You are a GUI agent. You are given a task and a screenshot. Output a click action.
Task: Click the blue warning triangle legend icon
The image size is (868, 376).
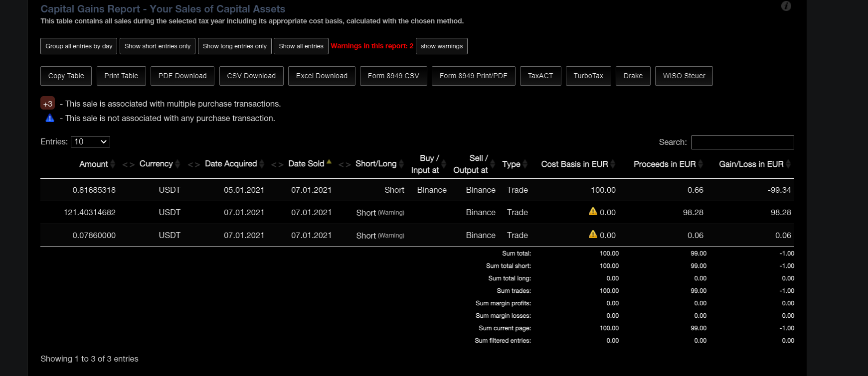click(50, 118)
